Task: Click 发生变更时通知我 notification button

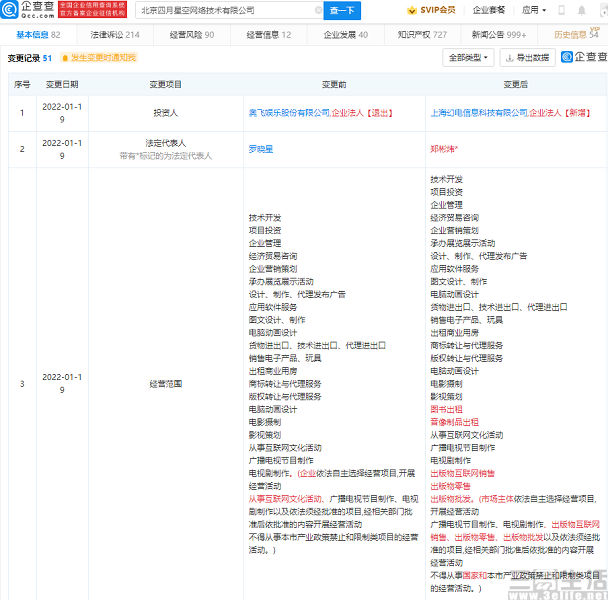Action: point(99,58)
